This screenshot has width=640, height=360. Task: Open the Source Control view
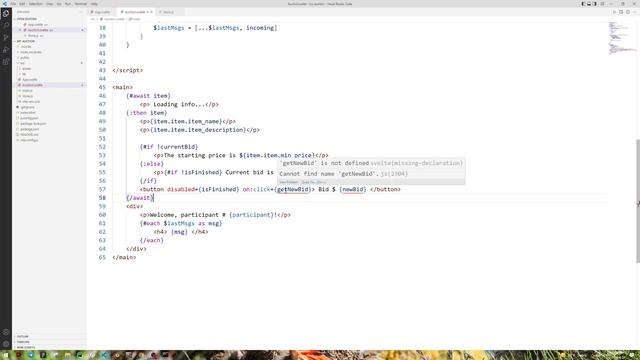tap(6, 38)
